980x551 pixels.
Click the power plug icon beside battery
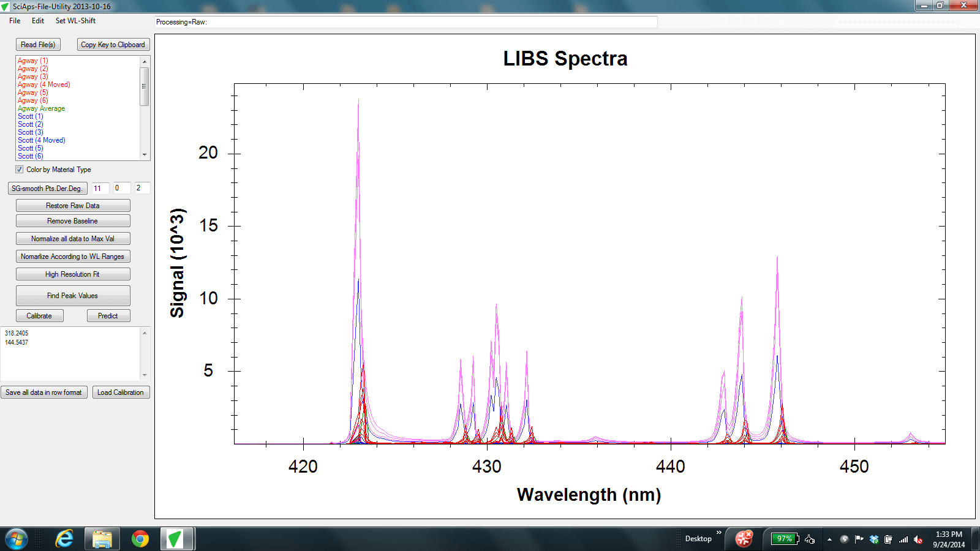[810, 539]
